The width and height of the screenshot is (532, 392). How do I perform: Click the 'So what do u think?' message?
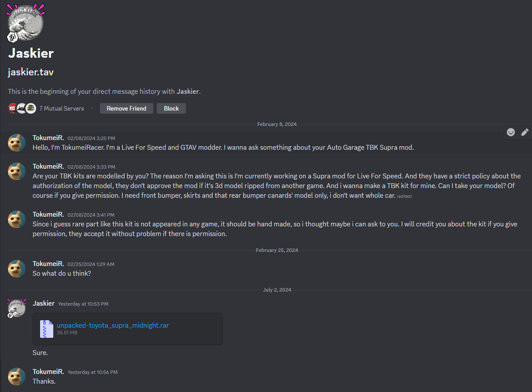tap(62, 273)
